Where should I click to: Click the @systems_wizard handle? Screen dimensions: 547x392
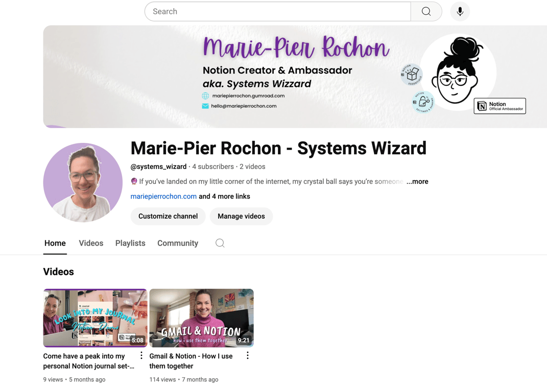pos(158,167)
